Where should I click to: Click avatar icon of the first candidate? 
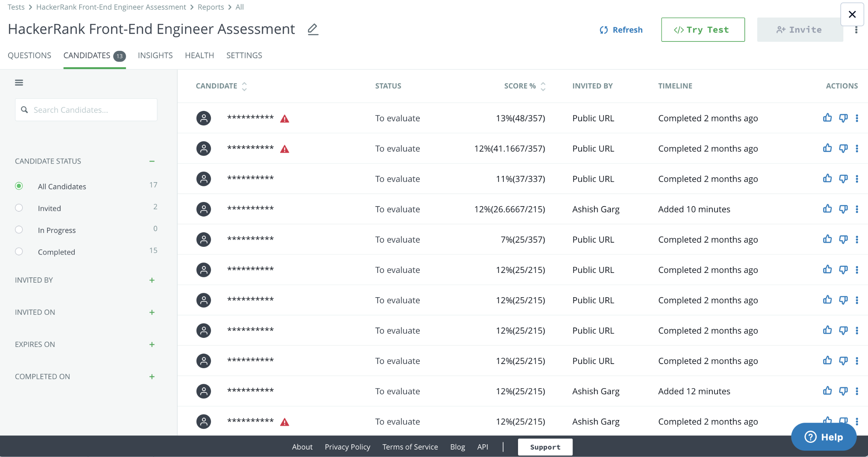(204, 118)
